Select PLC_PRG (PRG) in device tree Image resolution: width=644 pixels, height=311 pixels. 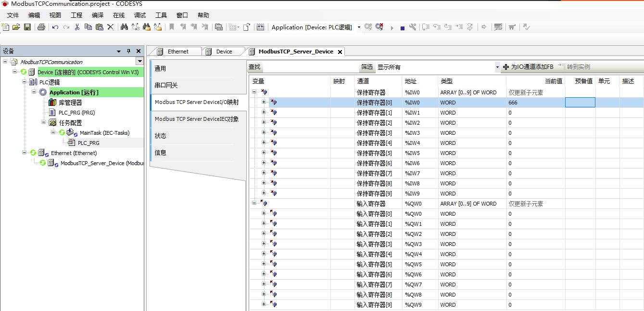(x=76, y=113)
